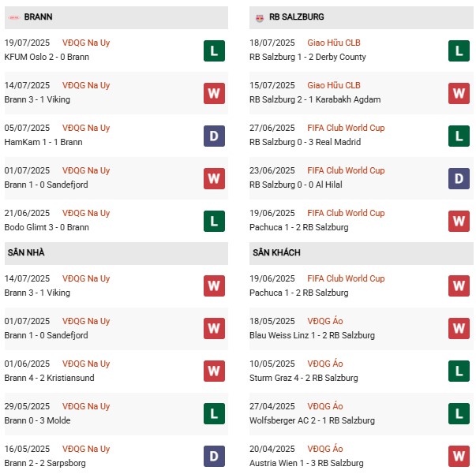Click the Brann team logo icon
476x474 pixels.
13,17
